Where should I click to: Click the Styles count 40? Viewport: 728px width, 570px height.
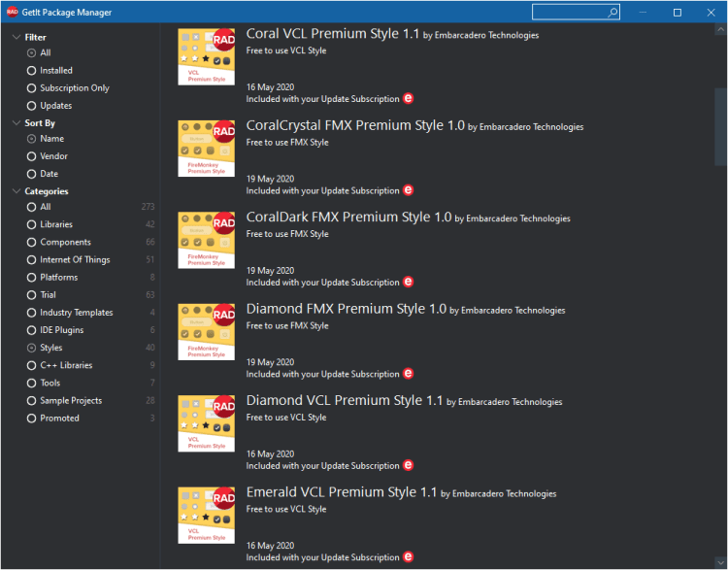[150, 348]
